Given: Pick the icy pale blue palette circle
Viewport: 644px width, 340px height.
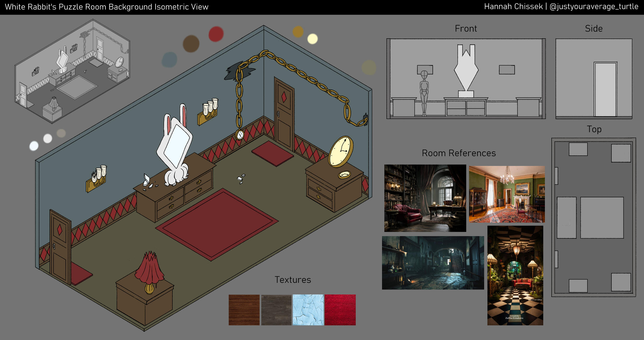Looking at the screenshot, I should pyautogui.click(x=34, y=146).
